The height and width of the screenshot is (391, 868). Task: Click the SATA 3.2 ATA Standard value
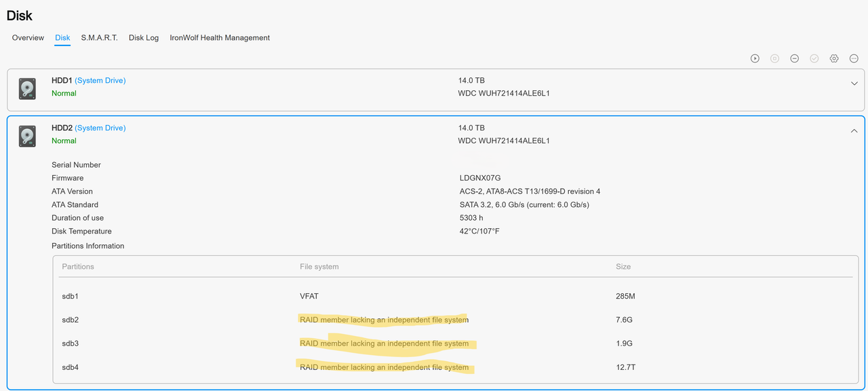click(x=524, y=205)
